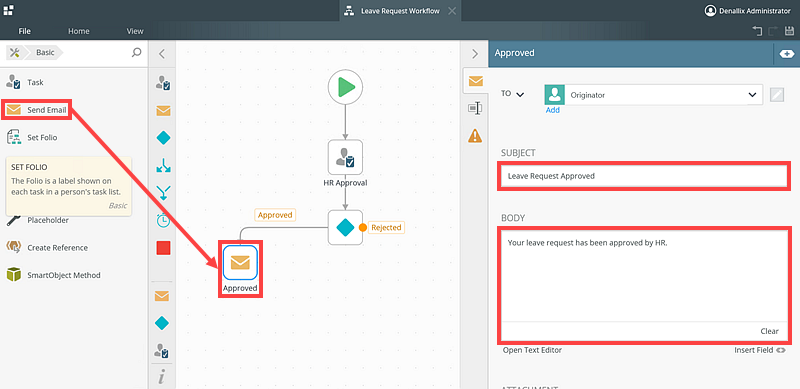Image resolution: width=800 pixels, height=389 pixels.
Task: Select the Approved email step on canvas
Action: point(240,262)
